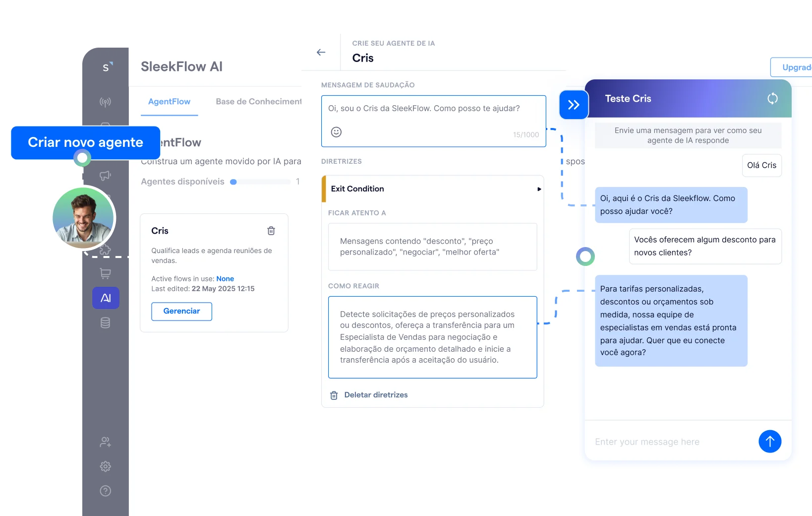Image resolution: width=812 pixels, height=516 pixels.
Task: Open the database stack icon in sidebar
Action: click(x=105, y=322)
